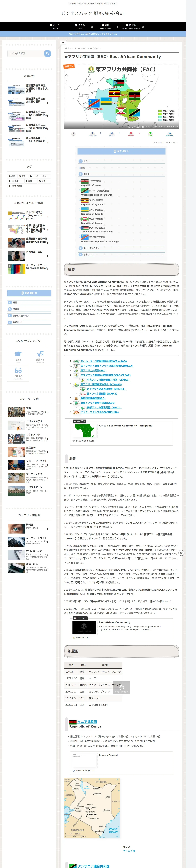Jump to 概要 in the article contents

point(85,161)
